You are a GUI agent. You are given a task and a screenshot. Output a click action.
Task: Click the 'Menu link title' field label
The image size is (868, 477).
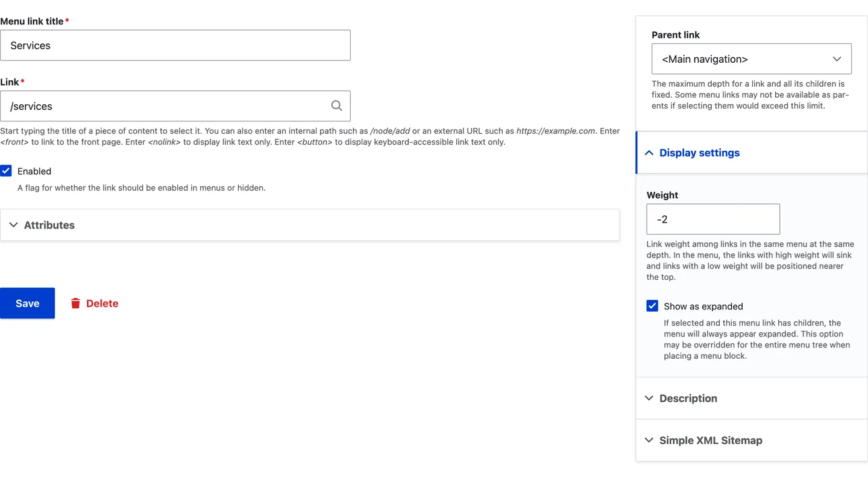[x=32, y=21]
